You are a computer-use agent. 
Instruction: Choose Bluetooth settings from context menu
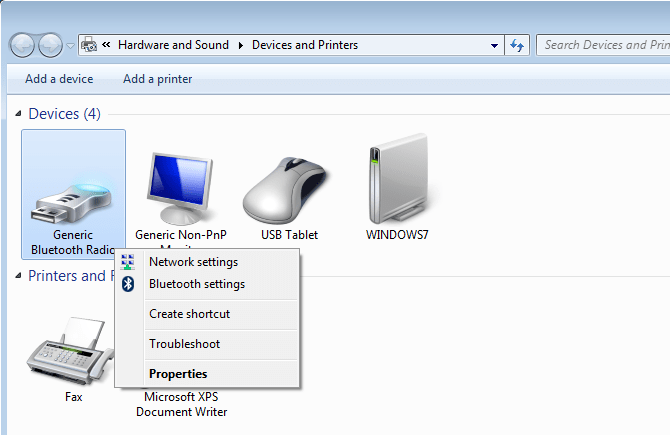[196, 284]
